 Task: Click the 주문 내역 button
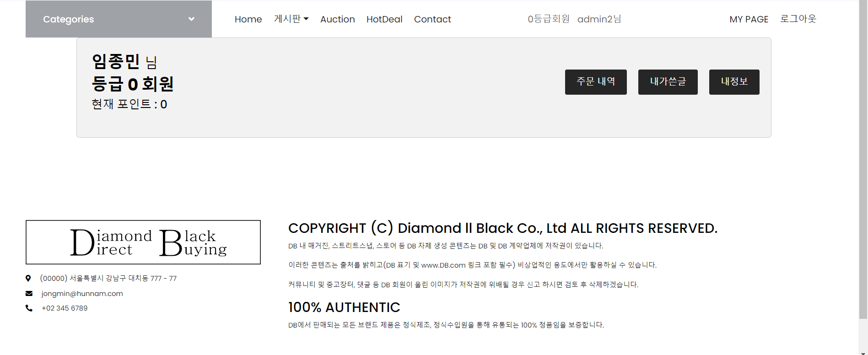point(596,82)
